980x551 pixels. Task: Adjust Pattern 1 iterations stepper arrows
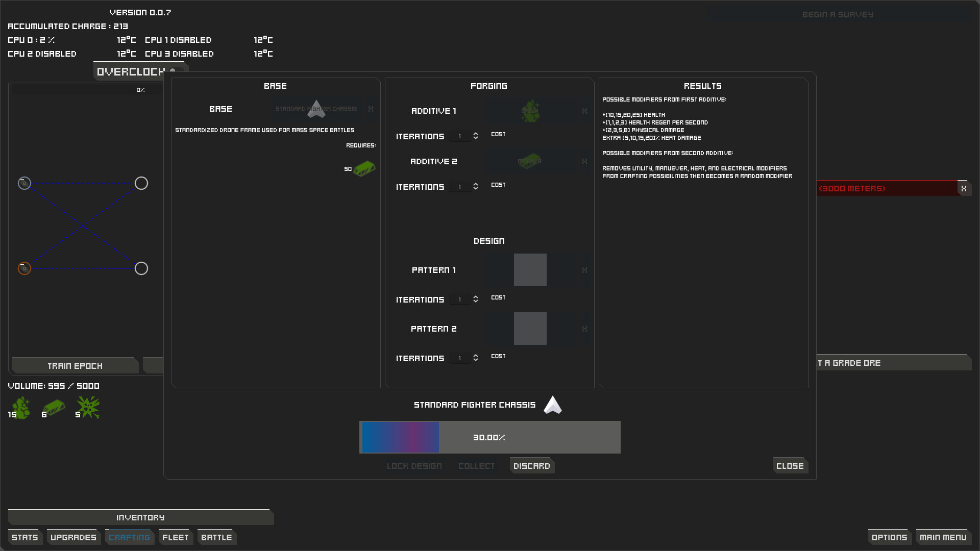475,299
